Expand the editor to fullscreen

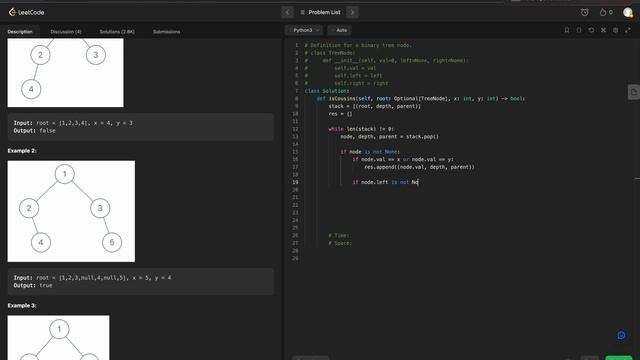[x=628, y=30]
